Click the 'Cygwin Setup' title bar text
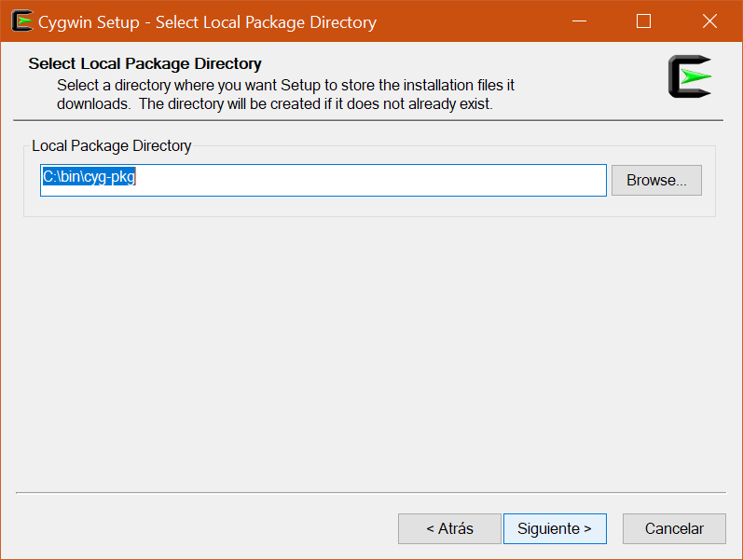Image resolution: width=743 pixels, height=560 pixels. [x=207, y=22]
